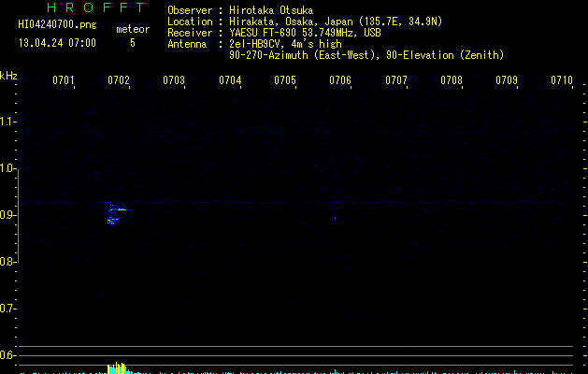The image size is (588, 374).
Task: Click the 0.8 kHz frequency label
Action: point(7,262)
